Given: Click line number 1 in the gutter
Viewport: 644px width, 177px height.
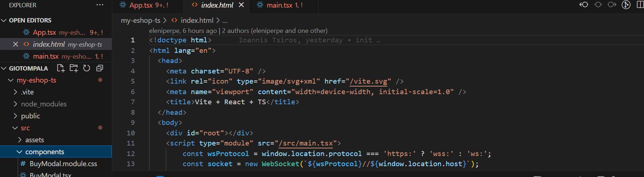Looking at the screenshot, I should pos(133,40).
